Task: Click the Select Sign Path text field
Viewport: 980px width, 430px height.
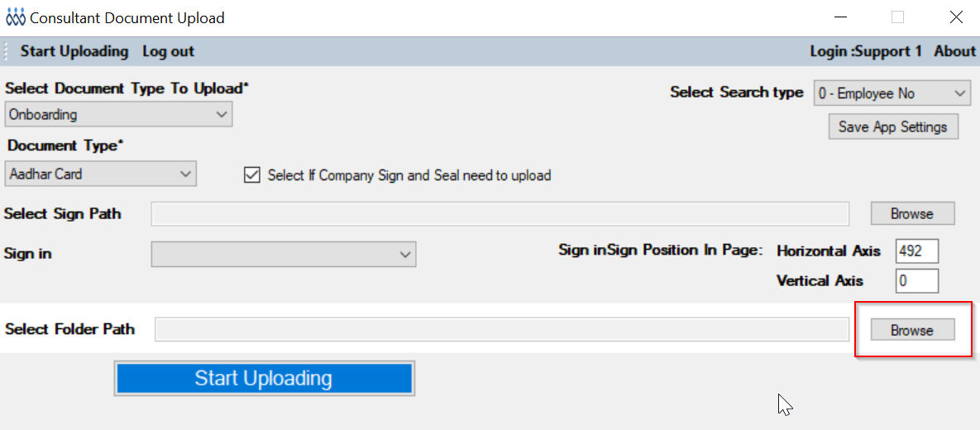Action: pyautogui.click(x=500, y=214)
